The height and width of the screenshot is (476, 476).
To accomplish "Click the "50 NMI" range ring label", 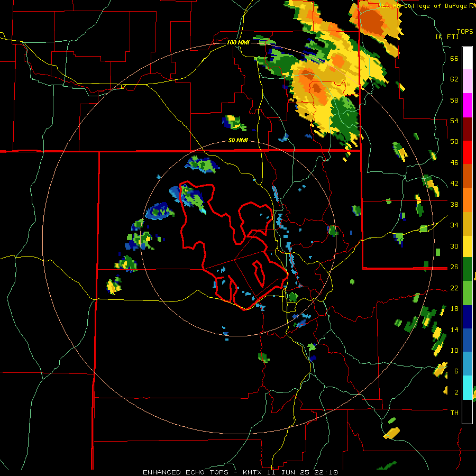I will pos(238,141).
